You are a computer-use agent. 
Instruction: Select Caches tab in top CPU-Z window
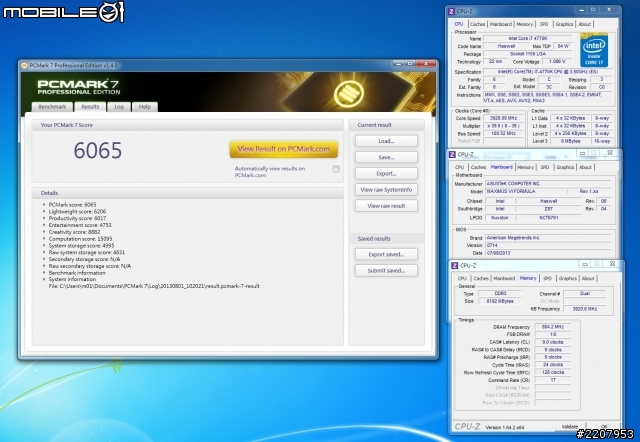[477, 24]
